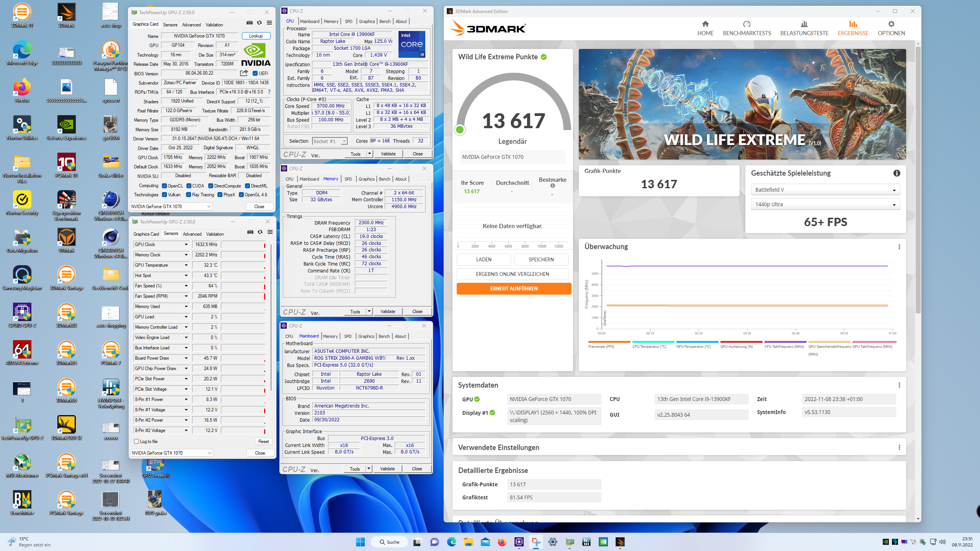Open the Systemdaten three-dot menu
This screenshot has width=980, height=551.
click(899, 385)
